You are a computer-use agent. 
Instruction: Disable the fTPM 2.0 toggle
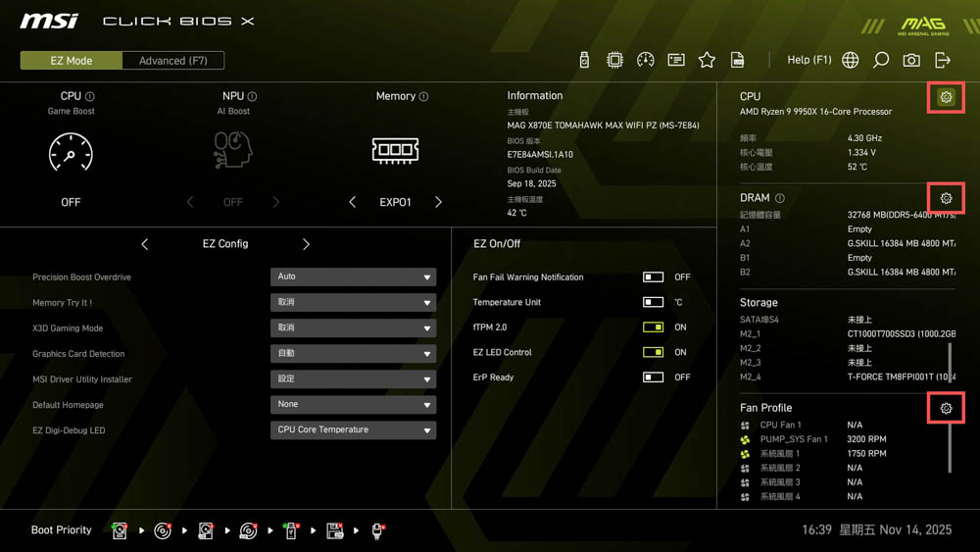[653, 327]
